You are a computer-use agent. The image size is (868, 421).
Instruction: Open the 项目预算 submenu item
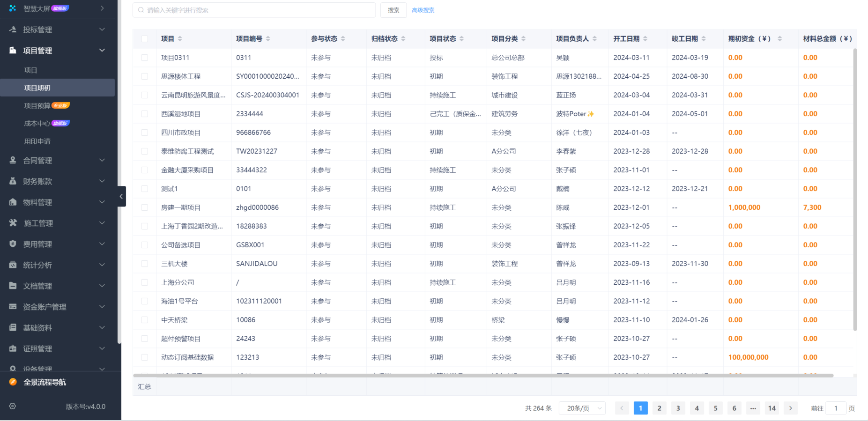[x=37, y=106]
